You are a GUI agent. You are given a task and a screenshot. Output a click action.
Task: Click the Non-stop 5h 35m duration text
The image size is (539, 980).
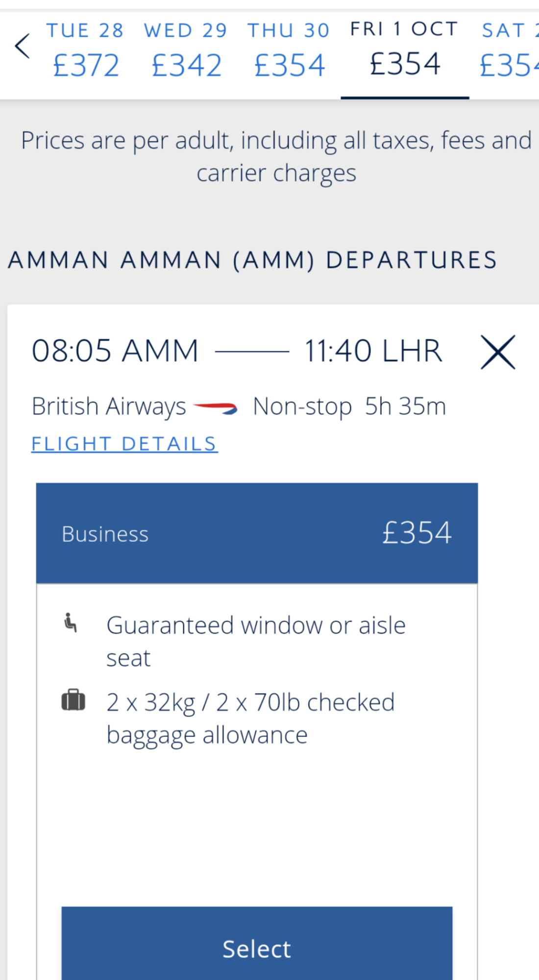[349, 406]
